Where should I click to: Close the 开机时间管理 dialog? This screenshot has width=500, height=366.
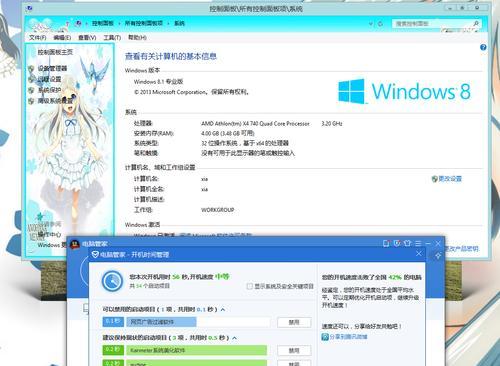(419, 254)
